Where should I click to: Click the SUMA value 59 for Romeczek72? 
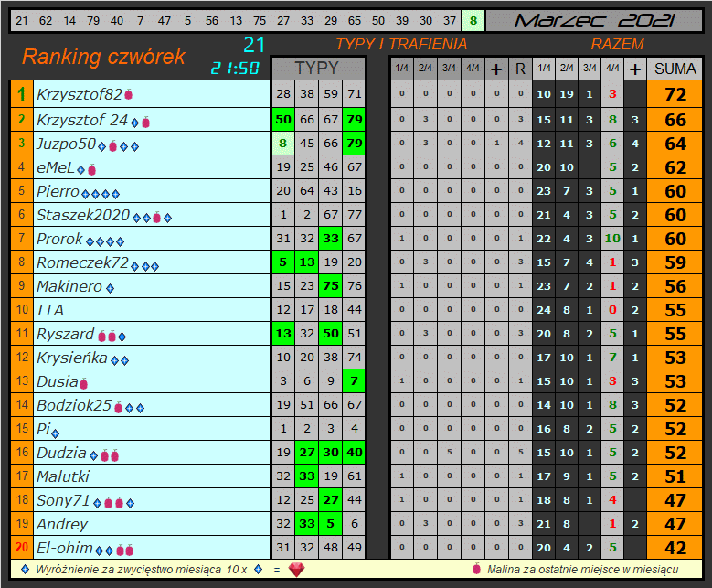coord(675,262)
